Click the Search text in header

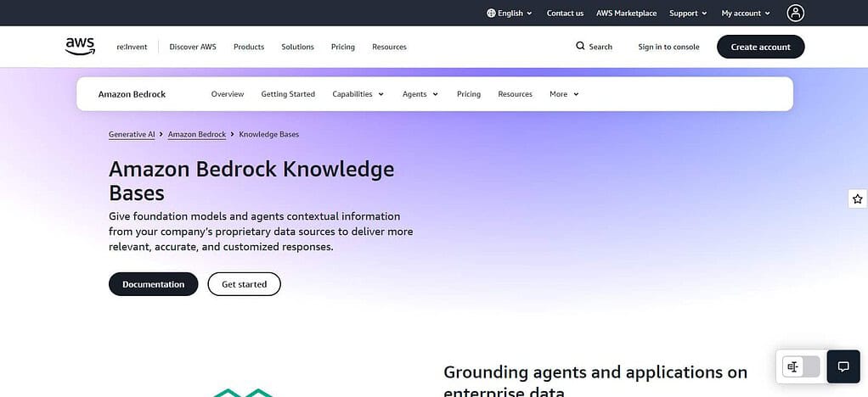600,47
